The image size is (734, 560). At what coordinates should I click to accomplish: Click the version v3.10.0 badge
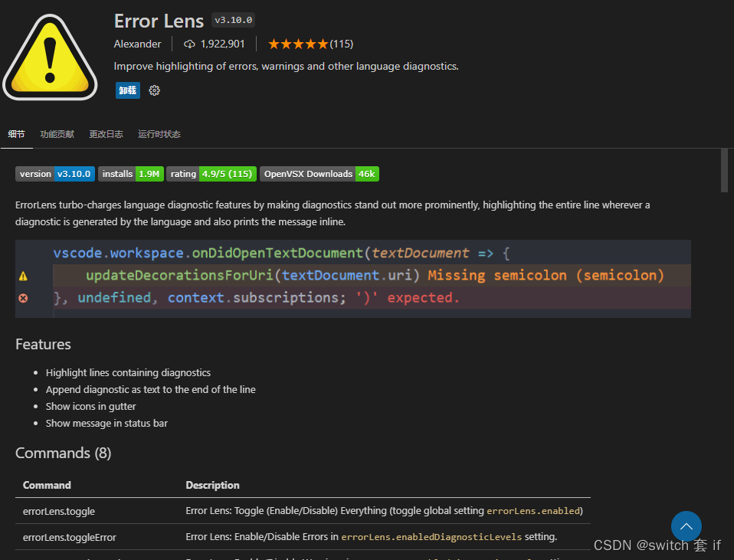click(x=54, y=174)
